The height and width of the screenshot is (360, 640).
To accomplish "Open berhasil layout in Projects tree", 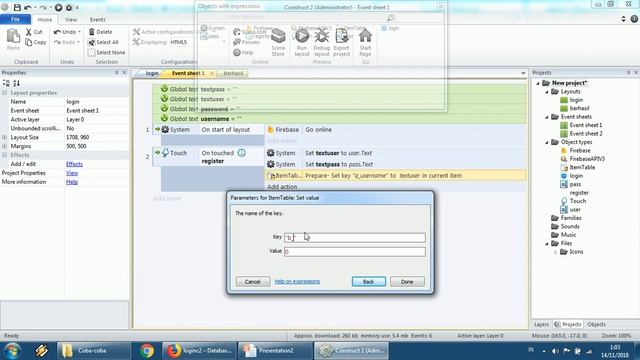I will [x=579, y=108].
